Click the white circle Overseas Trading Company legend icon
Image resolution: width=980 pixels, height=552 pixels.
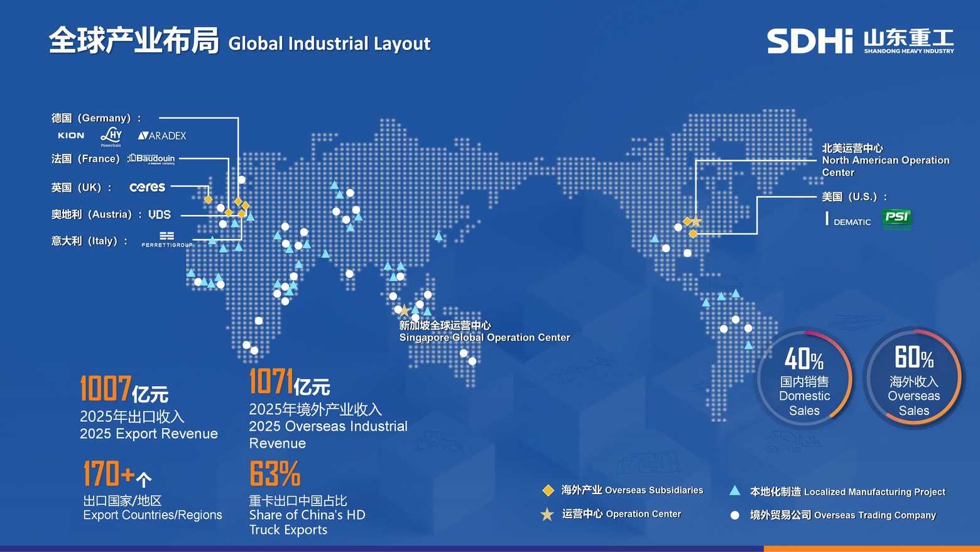click(x=734, y=515)
